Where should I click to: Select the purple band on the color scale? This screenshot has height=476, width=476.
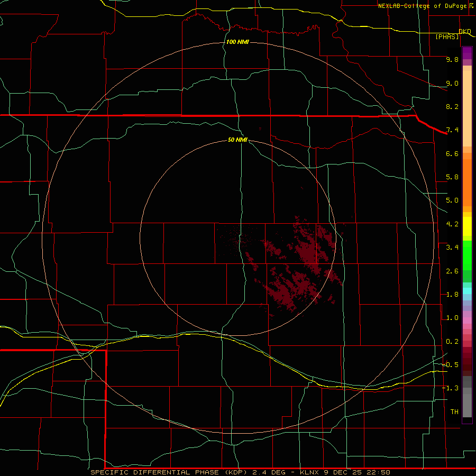point(467,53)
